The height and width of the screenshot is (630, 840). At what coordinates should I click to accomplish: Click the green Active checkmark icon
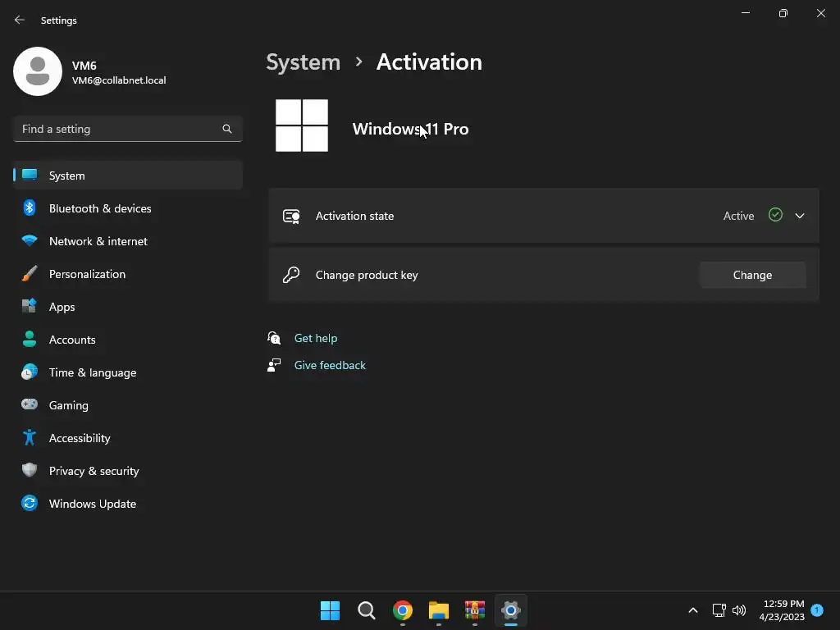[x=775, y=215]
